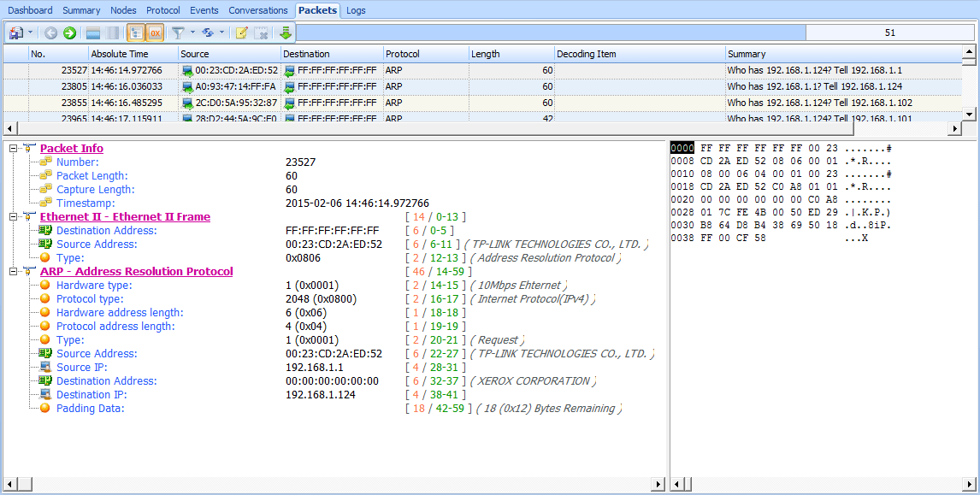980x495 pixels.
Task: Click hex offset 0000 in hex pane
Action: 682,148
